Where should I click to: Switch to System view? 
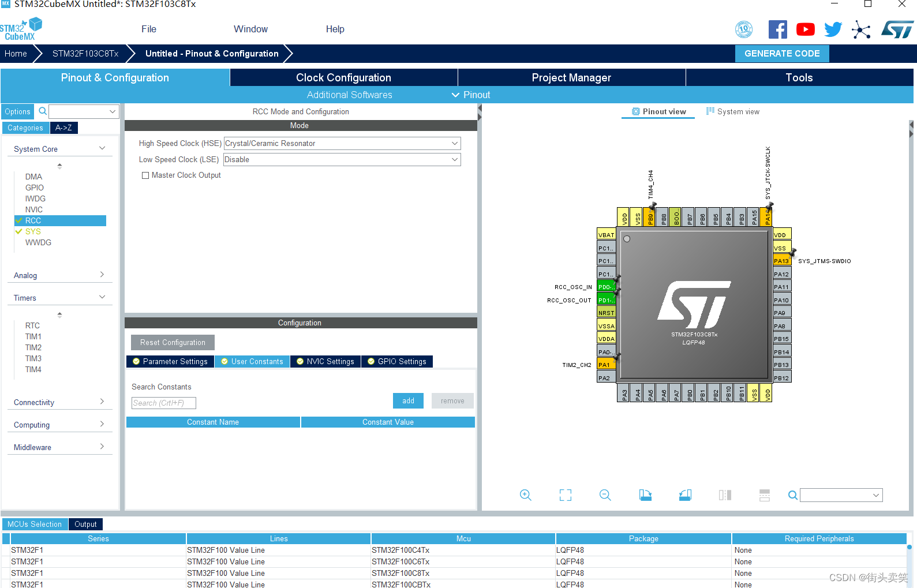coord(733,111)
